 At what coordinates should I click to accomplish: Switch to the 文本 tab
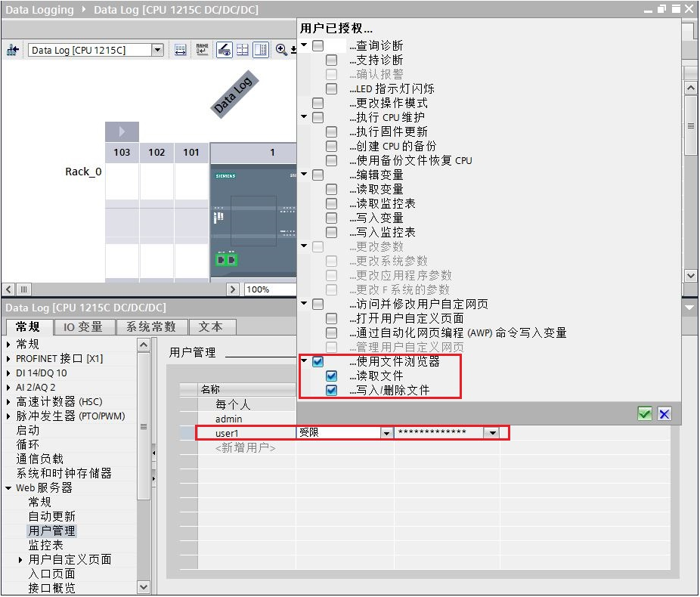pos(211,327)
